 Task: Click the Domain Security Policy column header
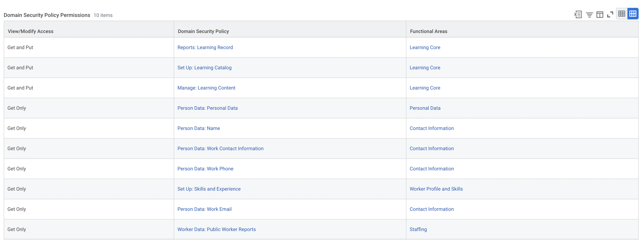click(203, 31)
